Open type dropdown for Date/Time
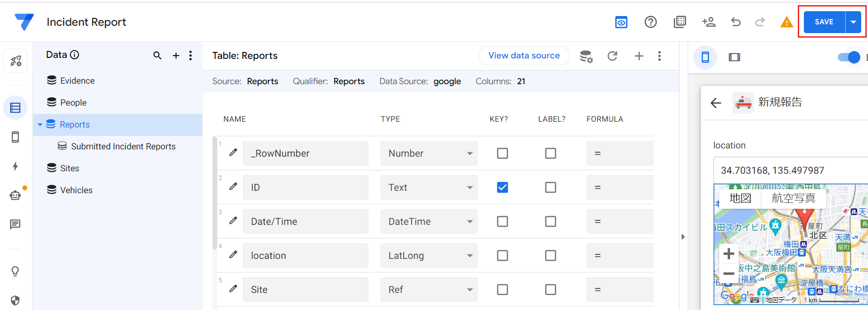868x310 pixels. point(429,221)
